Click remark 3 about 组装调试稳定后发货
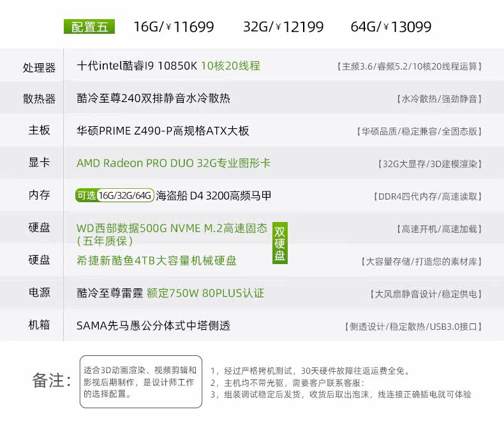Viewport: 504px width, 421px height. (341, 394)
